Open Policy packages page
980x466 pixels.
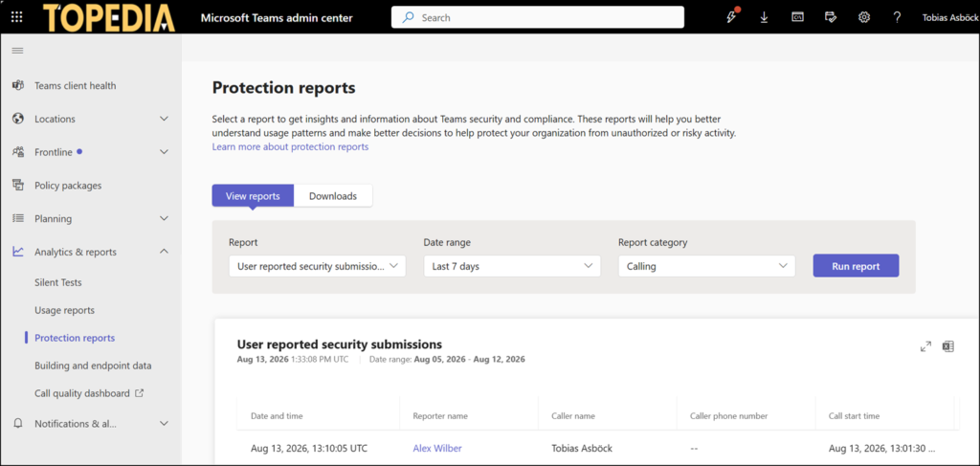68,186
